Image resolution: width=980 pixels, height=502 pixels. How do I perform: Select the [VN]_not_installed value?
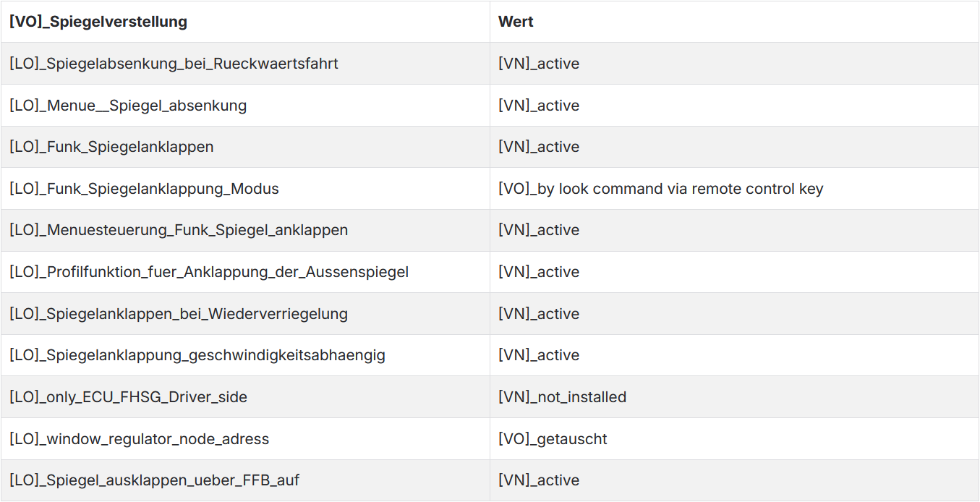(562, 397)
